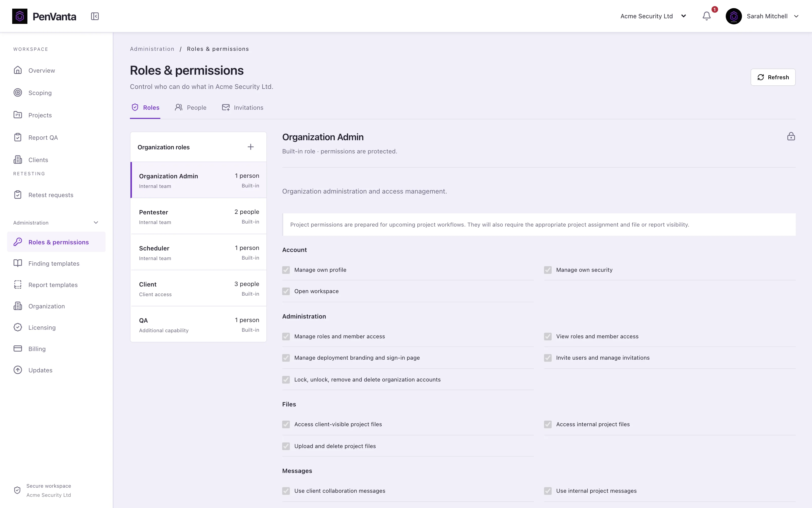Switch to the Roles tab
The width and height of the screenshot is (812, 508).
click(x=145, y=107)
